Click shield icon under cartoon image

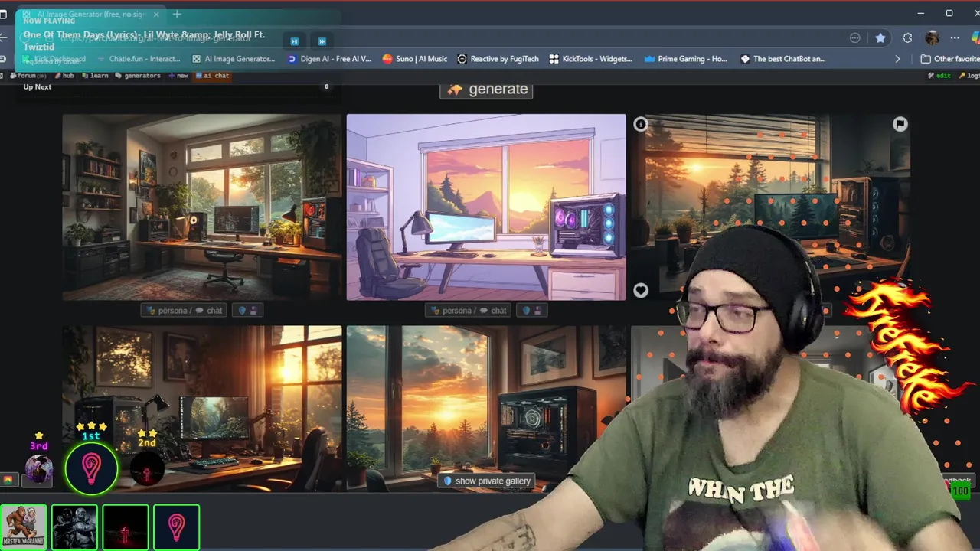click(526, 310)
